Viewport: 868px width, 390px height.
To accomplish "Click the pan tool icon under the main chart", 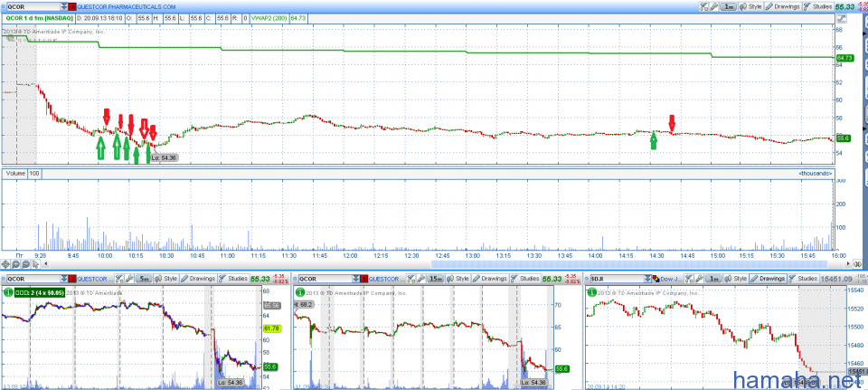I will [x=5, y=264].
